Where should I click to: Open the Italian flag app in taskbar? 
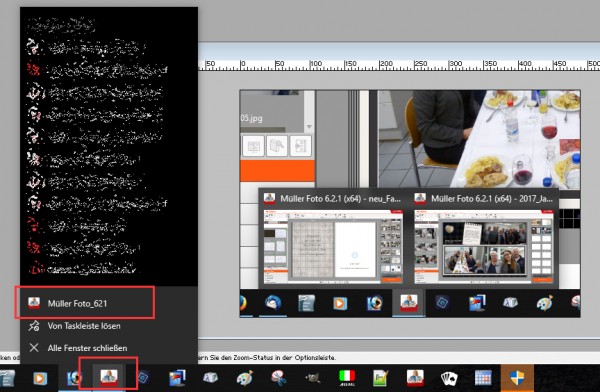[x=347, y=378]
